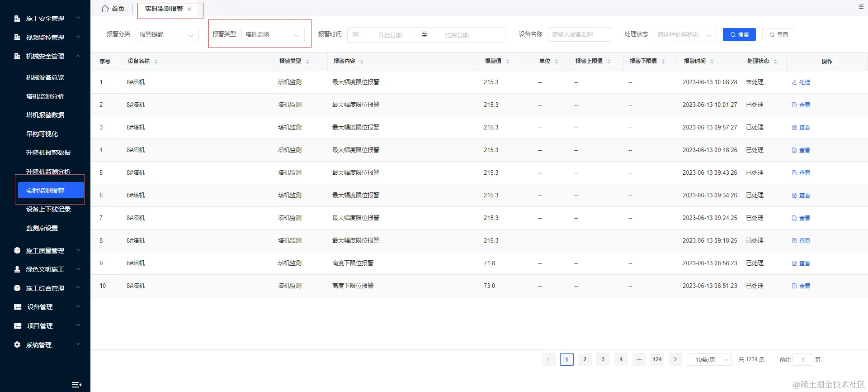Go to page 2
This screenshot has height=392, width=868.
(x=585, y=359)
